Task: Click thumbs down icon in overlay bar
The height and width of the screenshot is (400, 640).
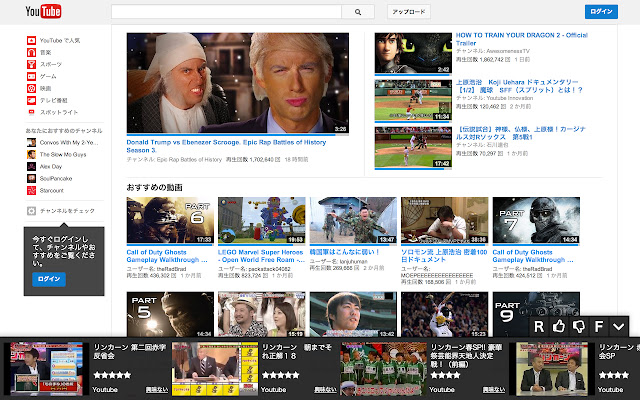Action: pyautogui.click(x=579, y=326)
